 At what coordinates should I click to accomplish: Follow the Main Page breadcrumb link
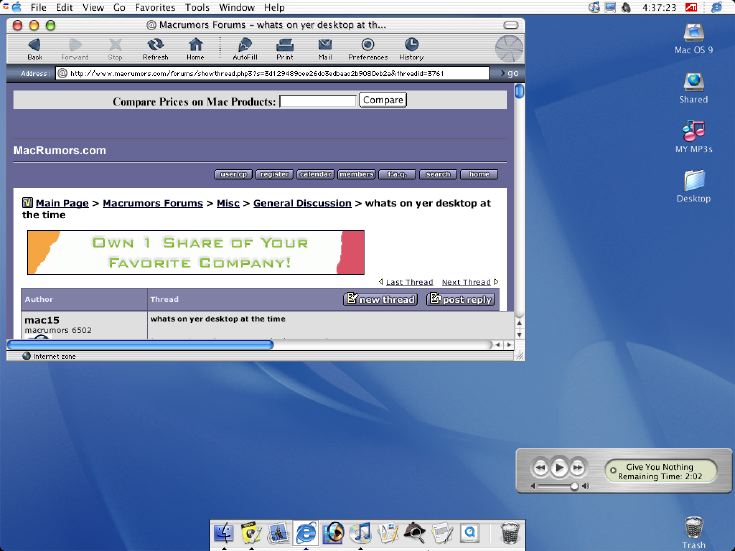click(62, 203)
